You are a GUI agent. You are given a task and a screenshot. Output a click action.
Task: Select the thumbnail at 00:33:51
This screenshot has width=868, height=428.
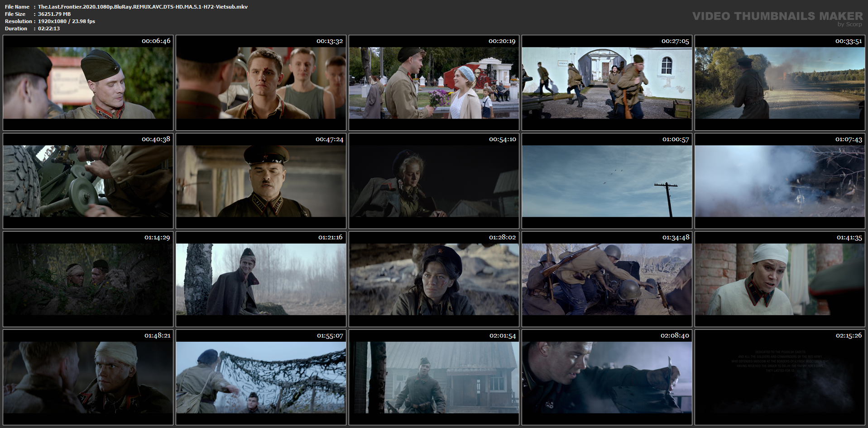780,83
